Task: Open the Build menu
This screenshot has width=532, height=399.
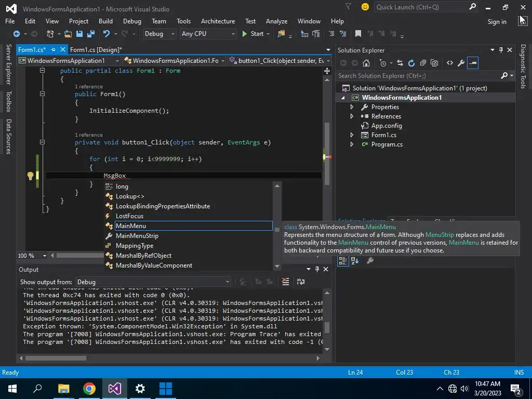Action: click(105, 21)
